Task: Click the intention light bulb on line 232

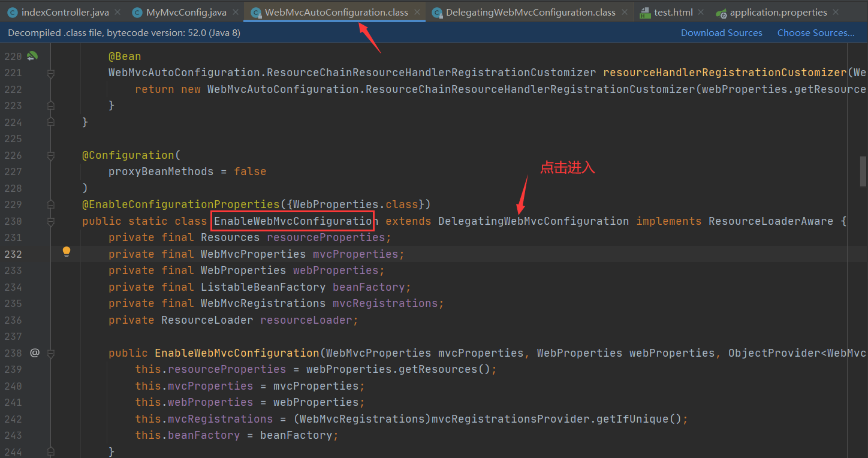Action: pyautogui.click(x=67, y=252)
